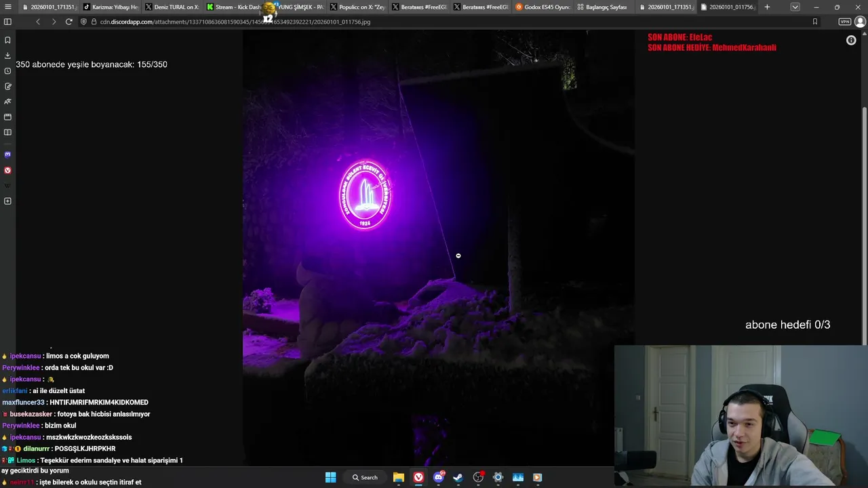Open Steam from the taskbar

tap(458, 477)
